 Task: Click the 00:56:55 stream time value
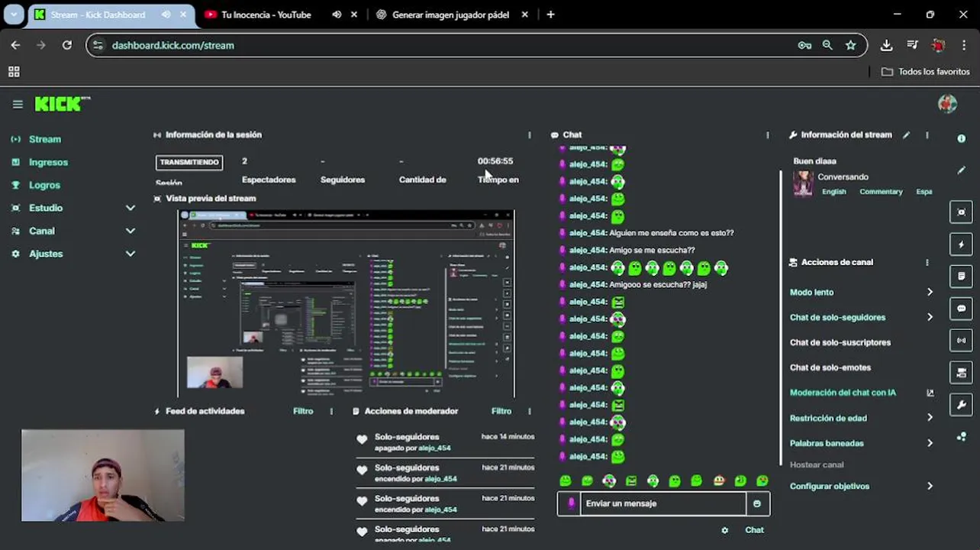[495, 161]
